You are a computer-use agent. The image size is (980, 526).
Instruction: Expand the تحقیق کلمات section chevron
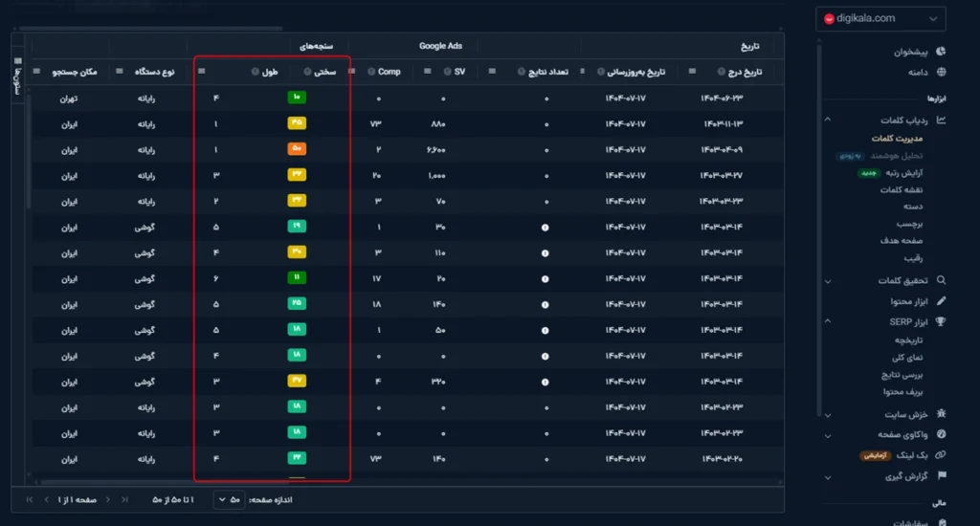point(828,281)
